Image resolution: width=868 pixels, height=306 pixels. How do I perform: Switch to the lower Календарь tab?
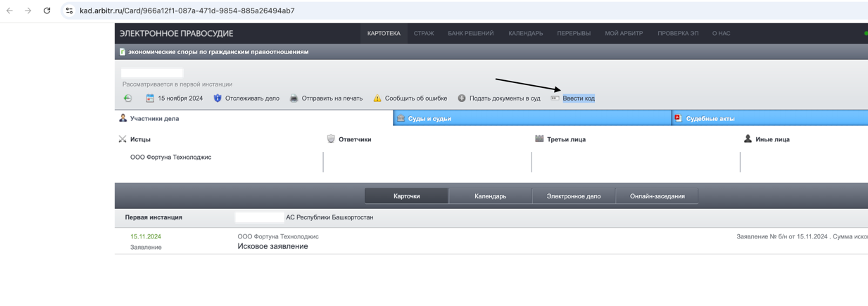click(490, 196)
